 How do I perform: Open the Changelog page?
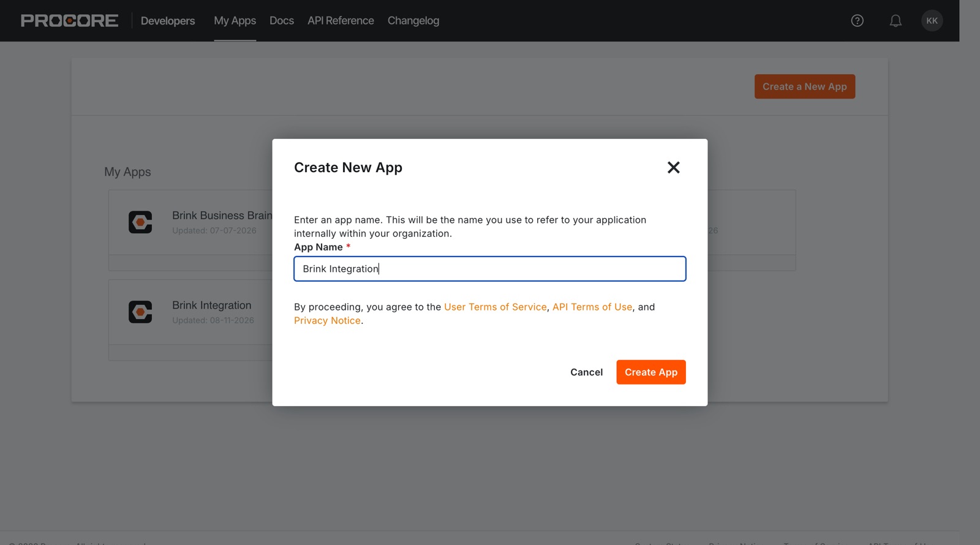pyautogui.click(x=413, y=21)
